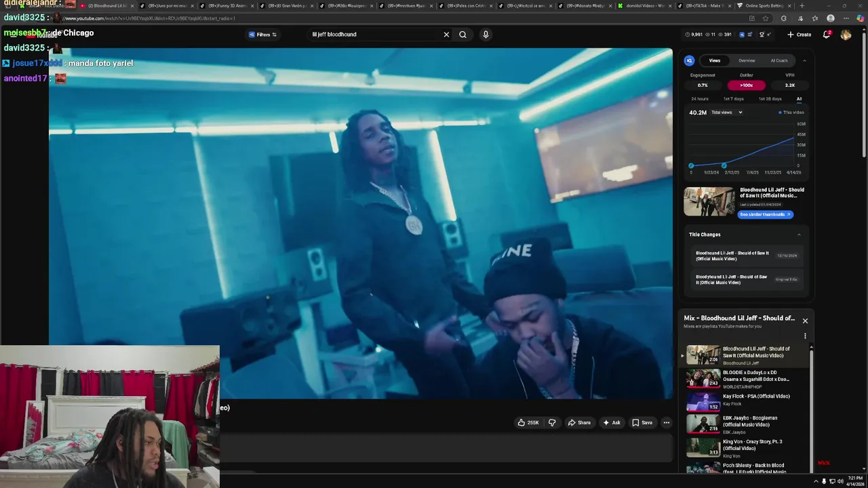Viewport: 868px width, 488px height.
Task: Click the media control icon in browser toolbar
Action: click(x=800, y=18)
